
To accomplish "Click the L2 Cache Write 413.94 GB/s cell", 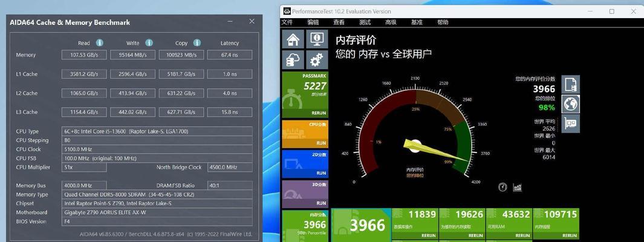I will click(x=132, y=93).
